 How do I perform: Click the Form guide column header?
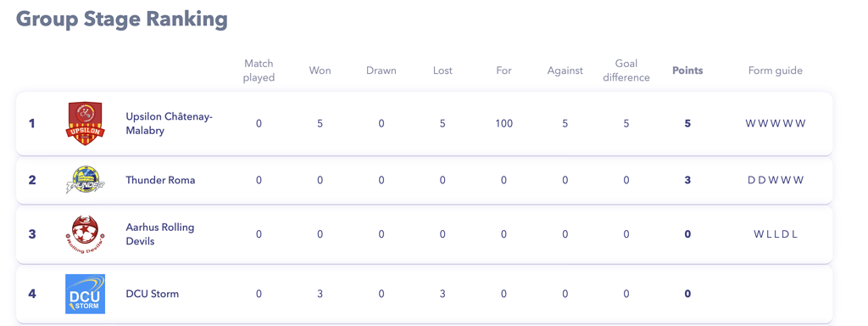tap(775, 70)
